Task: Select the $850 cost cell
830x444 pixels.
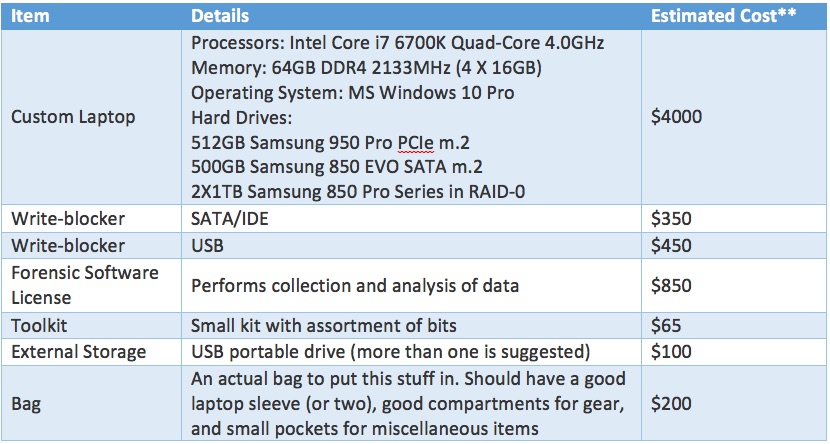Action: [671, 286]
